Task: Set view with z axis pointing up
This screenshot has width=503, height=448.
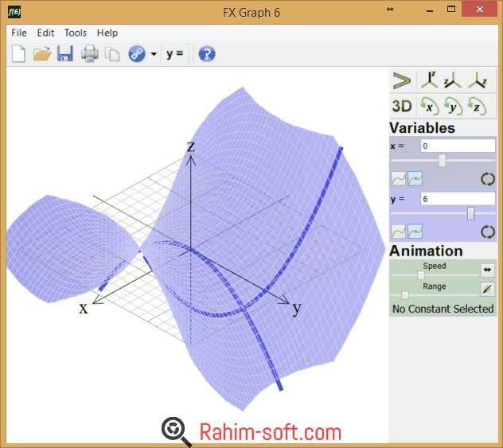Action: pyautogui.click(x=429, y=80)
